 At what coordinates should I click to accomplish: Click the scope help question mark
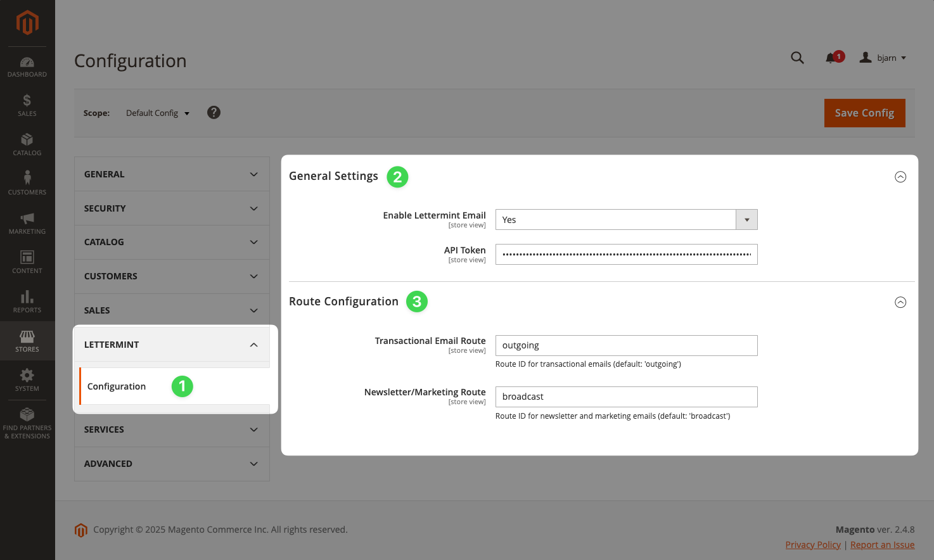[x=214, y=113]
